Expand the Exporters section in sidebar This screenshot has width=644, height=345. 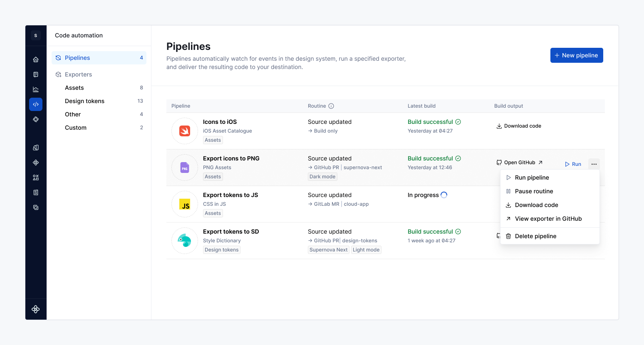[x=79, y=74]
